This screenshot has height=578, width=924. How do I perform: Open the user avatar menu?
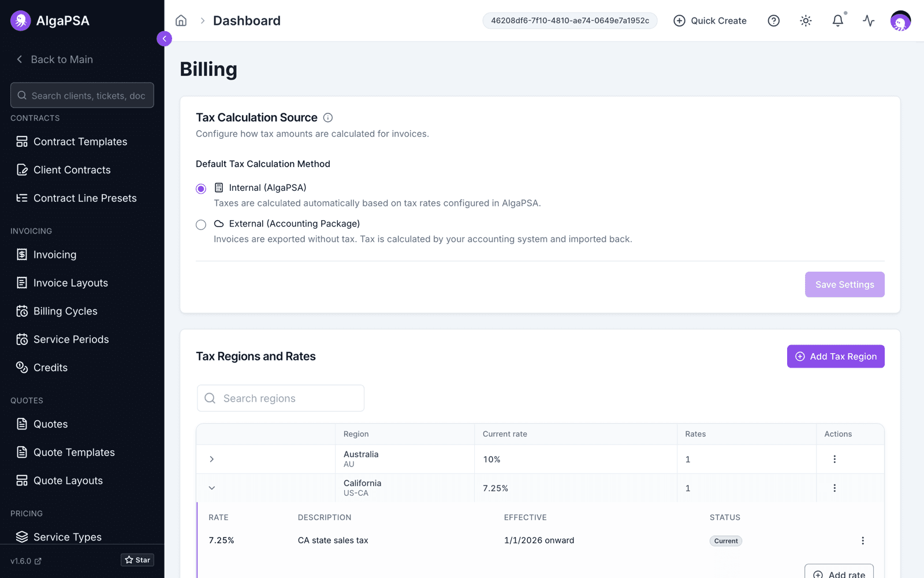coord(900,21)
